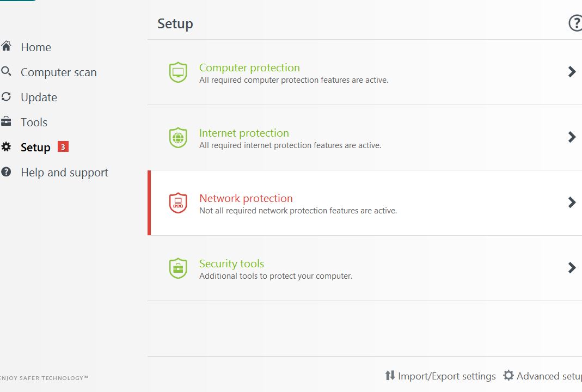
Task: Expand Network protection with its chevron arrow
Action: coord(572,203)
